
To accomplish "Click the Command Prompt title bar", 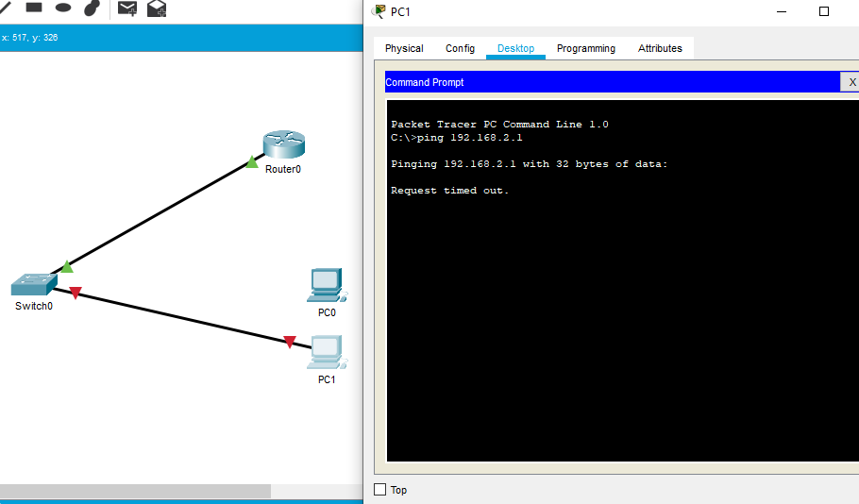I will pos(613,82).
